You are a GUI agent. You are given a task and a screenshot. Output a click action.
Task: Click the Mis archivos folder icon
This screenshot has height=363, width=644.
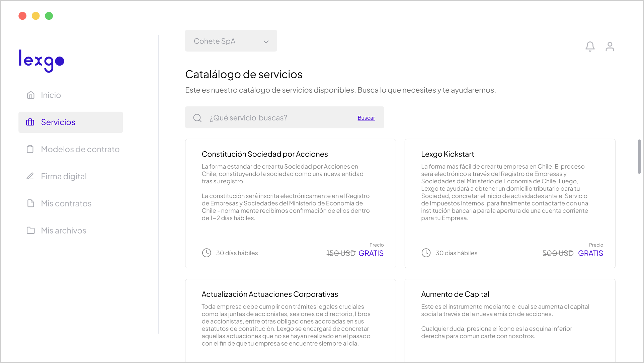31,230
